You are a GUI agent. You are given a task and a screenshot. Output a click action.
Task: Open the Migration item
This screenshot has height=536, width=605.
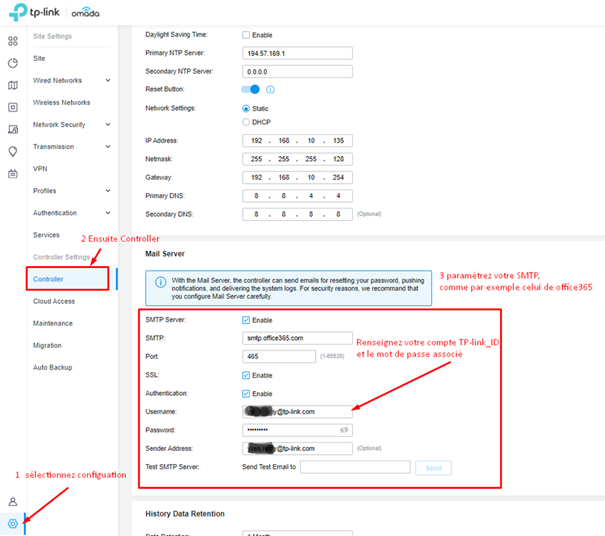(47, 345)
